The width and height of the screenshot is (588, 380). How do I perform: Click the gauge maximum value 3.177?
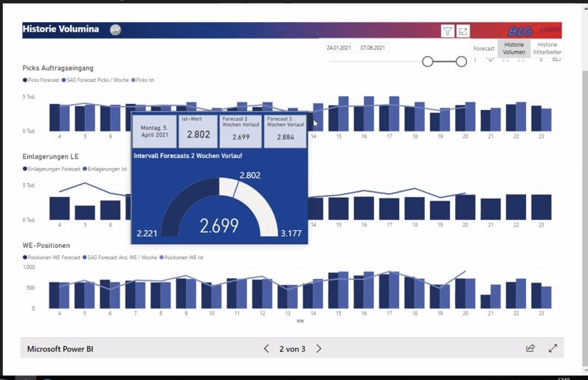[291, 233]
